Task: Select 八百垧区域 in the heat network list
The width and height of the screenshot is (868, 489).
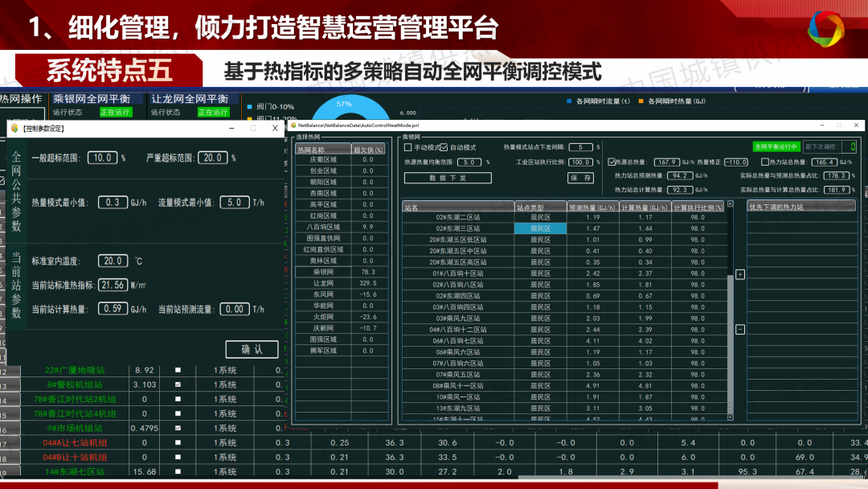Action: [323, 227]
